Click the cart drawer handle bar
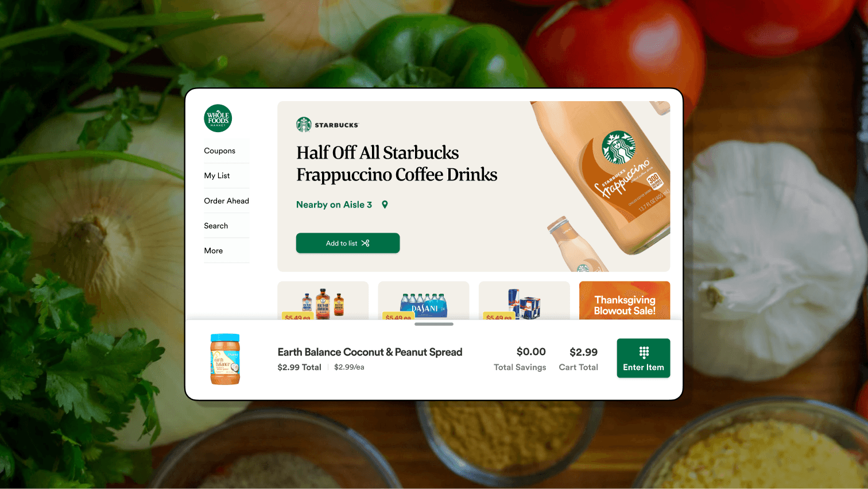Image resolution: width=868 pixels, height=489 pixels. 434,324
